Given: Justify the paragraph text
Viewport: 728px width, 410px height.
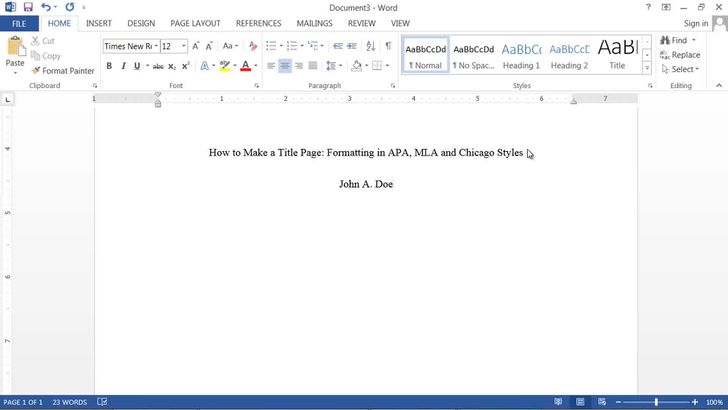Looking at the screenshot, I should tap(313, 66).
